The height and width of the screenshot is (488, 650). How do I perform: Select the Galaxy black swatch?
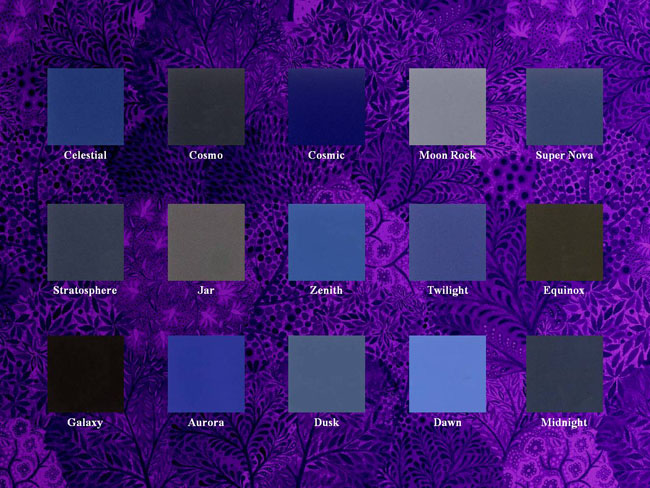point(85,373)
